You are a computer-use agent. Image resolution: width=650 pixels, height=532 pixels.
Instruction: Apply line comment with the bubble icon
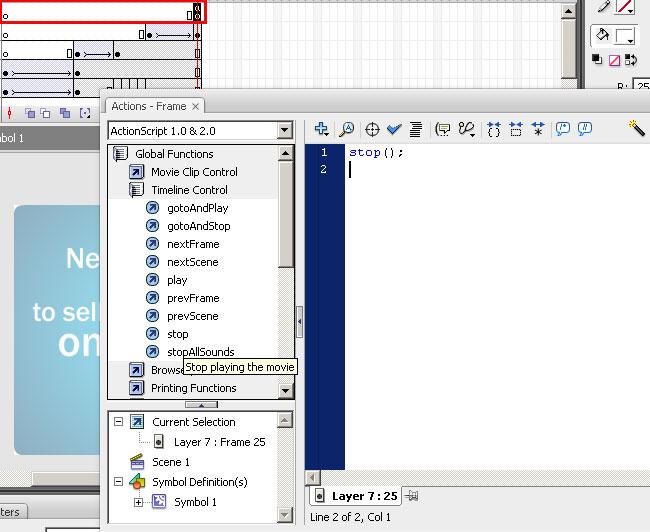pos(585,129)
